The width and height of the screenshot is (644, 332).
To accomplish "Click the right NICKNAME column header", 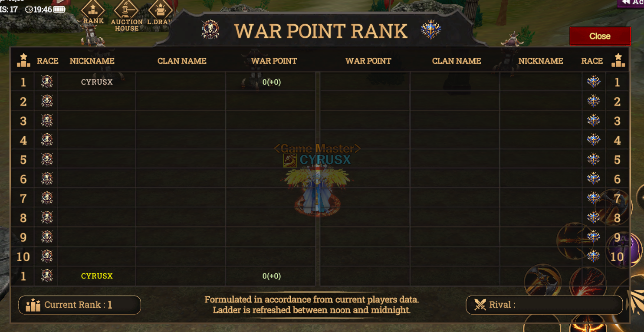I will pyautogui.click(x=541, y=61).
